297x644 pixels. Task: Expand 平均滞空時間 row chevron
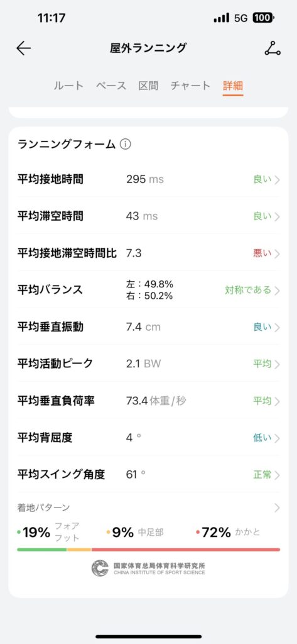point(278,217)
